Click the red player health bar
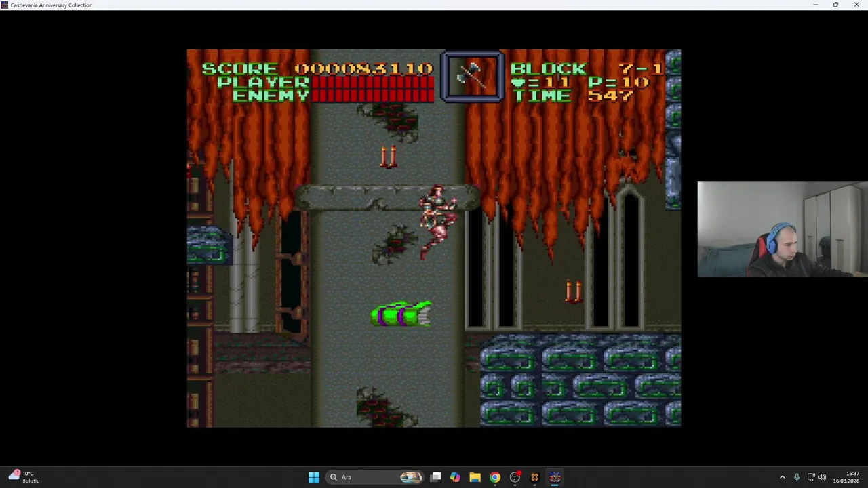This screenshot has width=868, height=488. (373, 83)
